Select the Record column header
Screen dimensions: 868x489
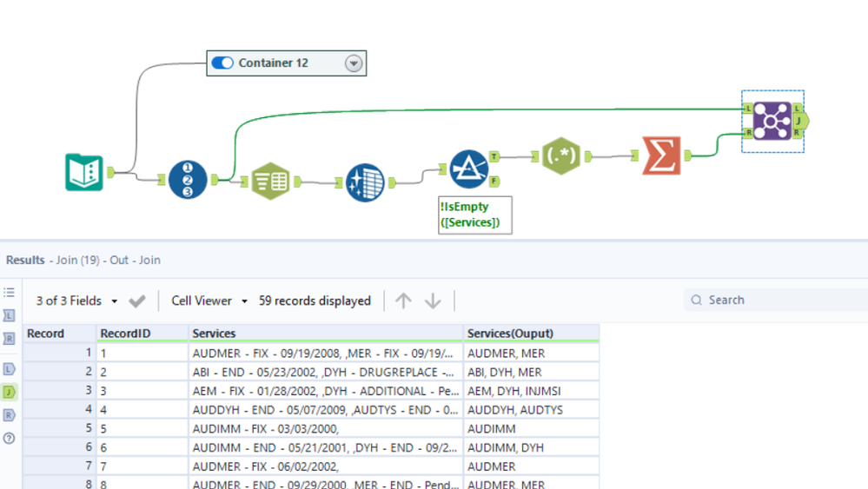(x=60, y=334)
